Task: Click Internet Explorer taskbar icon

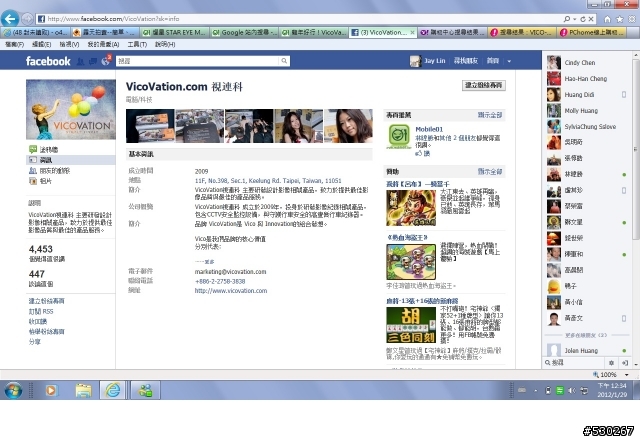Action: click(113, 390)
